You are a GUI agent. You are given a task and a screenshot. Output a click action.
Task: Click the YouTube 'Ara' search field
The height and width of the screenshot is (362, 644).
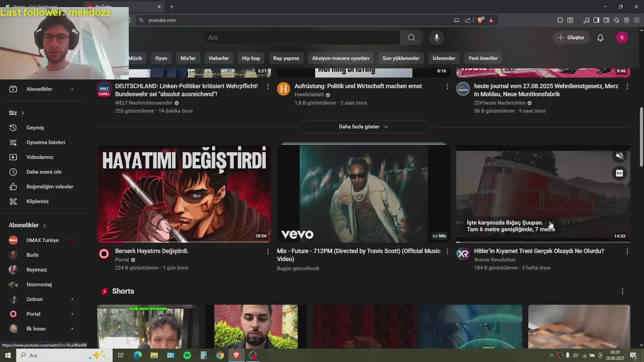(x=301, y=38)
